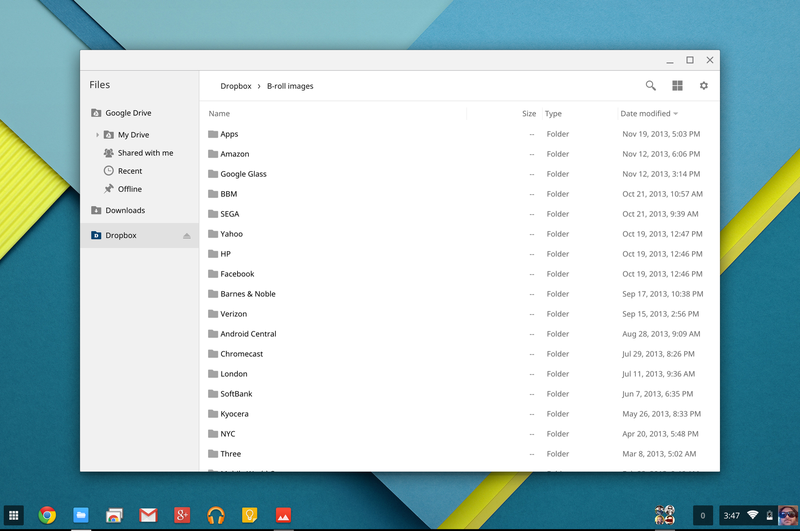Click date Mar 8, 2013, 5:02 AM
Screen dimensions: 800x531
coord(659,454)
